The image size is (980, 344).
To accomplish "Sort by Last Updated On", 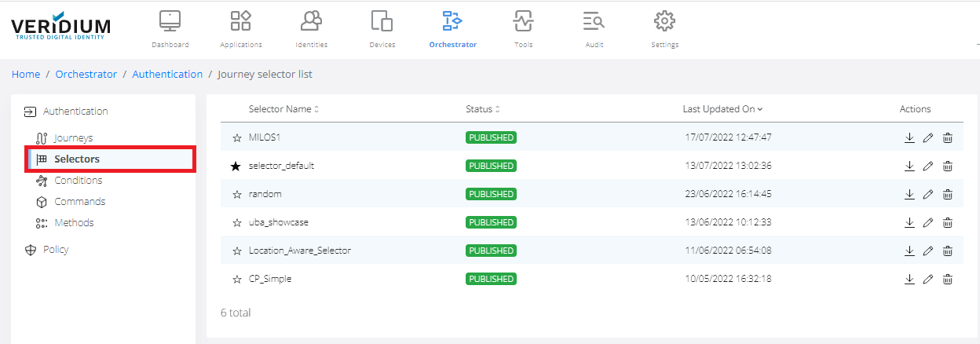I will coord(722,109).
